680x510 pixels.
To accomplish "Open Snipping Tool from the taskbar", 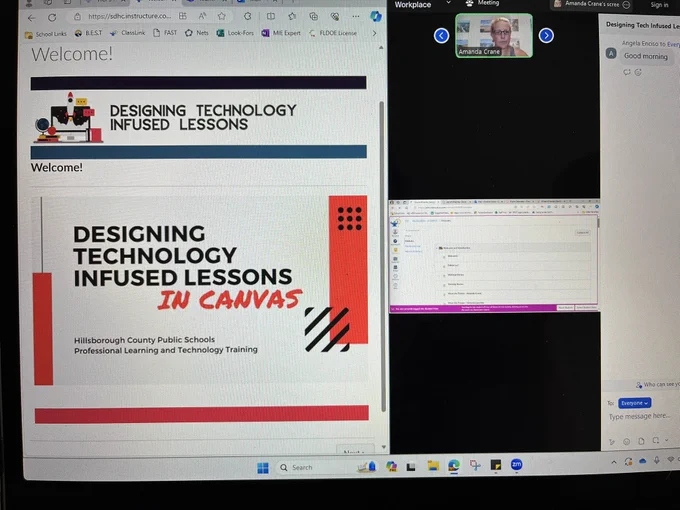I will coord(475,465).
